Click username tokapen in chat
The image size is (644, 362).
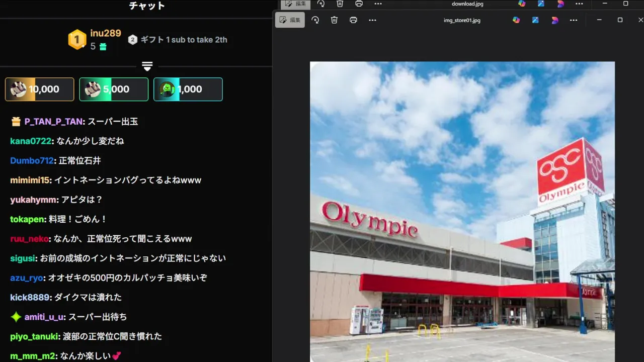pyautogui.click(x=27, y=219)
